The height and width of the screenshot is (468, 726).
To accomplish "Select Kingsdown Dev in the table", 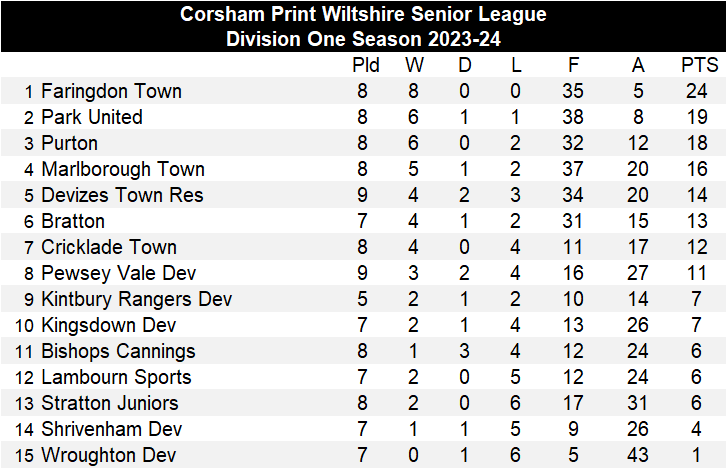I will (108, 325).
